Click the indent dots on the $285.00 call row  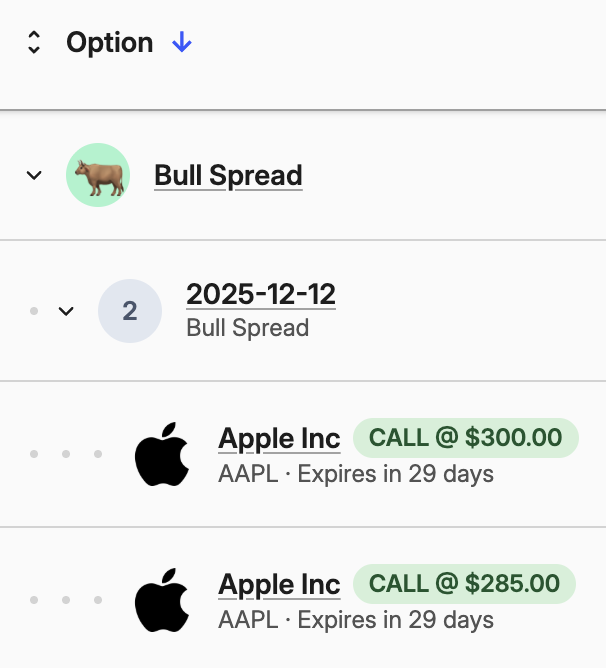[x=66, y=600]
